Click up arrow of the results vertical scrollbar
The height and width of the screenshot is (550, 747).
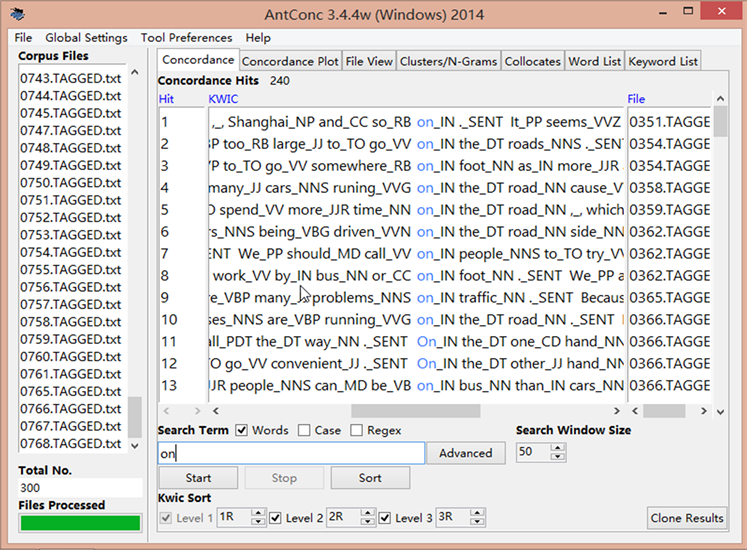pyautogui.click(x=720, y=99)
